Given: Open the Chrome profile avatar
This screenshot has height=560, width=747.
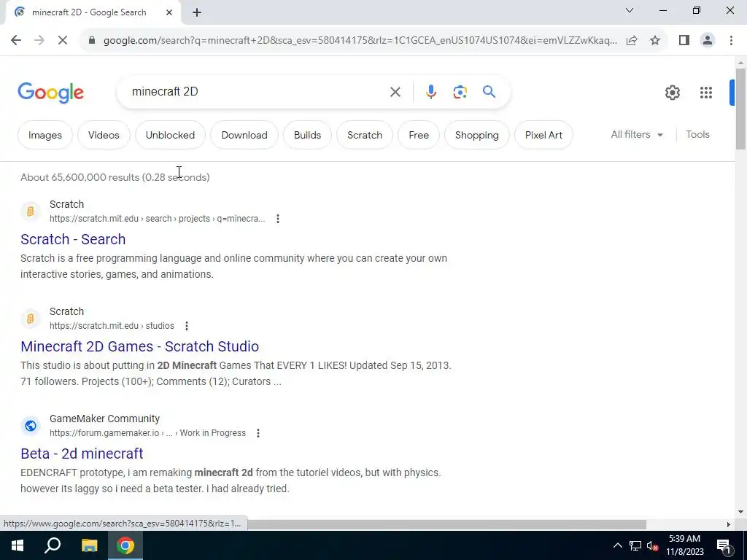Looking at the screenshot, I should coord(708,41).
